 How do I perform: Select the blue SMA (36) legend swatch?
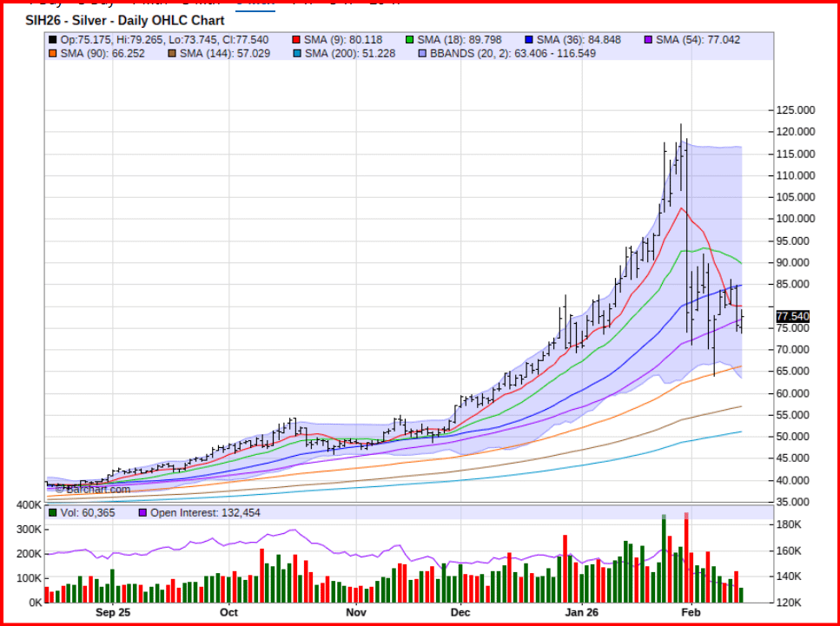pos(529,40)
